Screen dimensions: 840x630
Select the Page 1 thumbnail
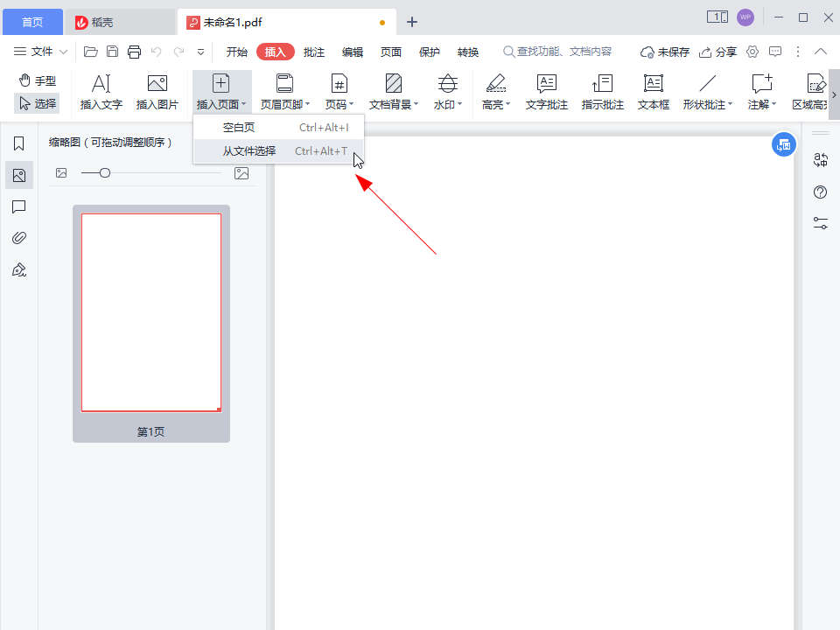[151, 312]
